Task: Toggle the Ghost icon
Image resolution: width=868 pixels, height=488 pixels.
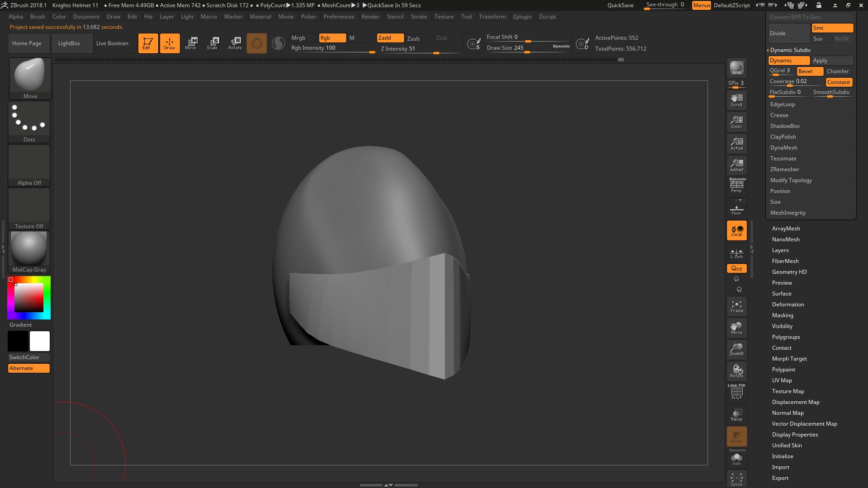Action: (736, 436)
